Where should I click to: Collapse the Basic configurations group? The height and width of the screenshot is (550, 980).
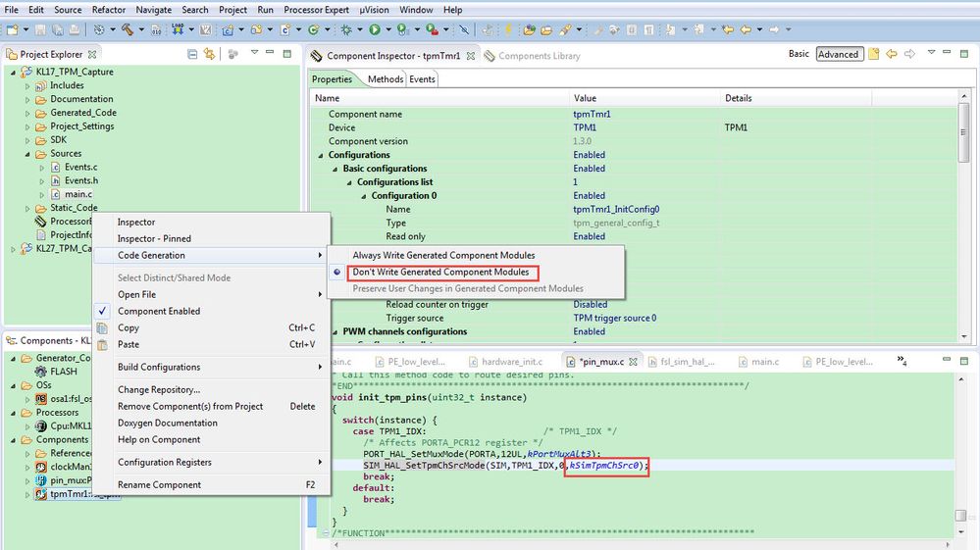(x=335, y=169)
